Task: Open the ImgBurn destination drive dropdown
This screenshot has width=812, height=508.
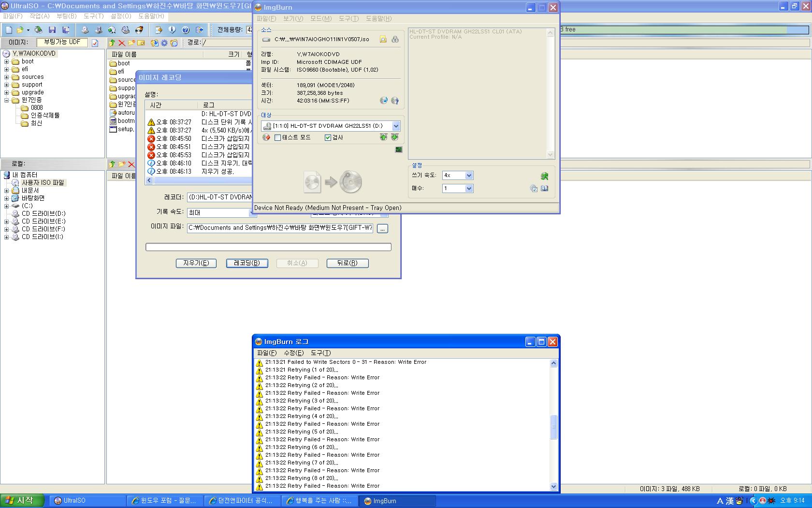Action: click(x=396, y=126)
